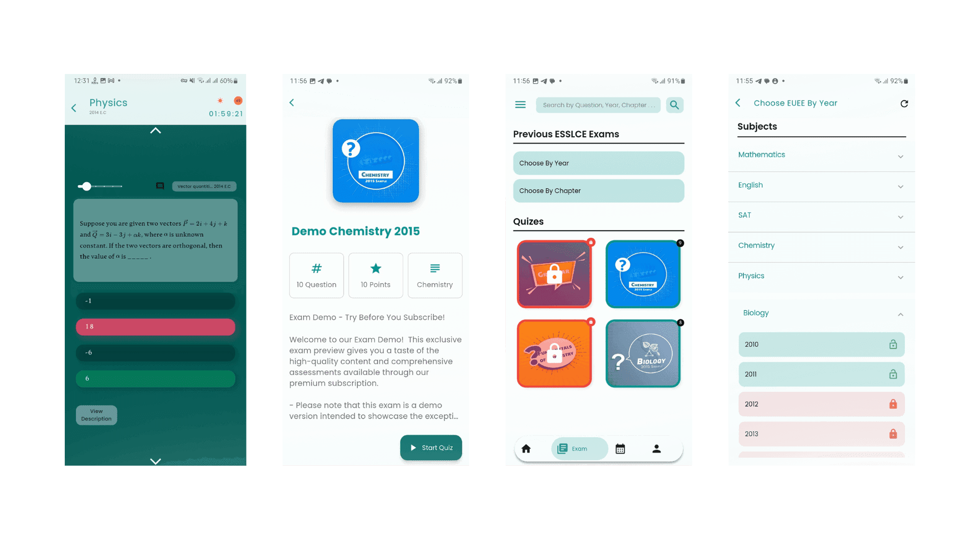Toggle lock icon for year 2012

pyautogui.click(x=893, y=404)
